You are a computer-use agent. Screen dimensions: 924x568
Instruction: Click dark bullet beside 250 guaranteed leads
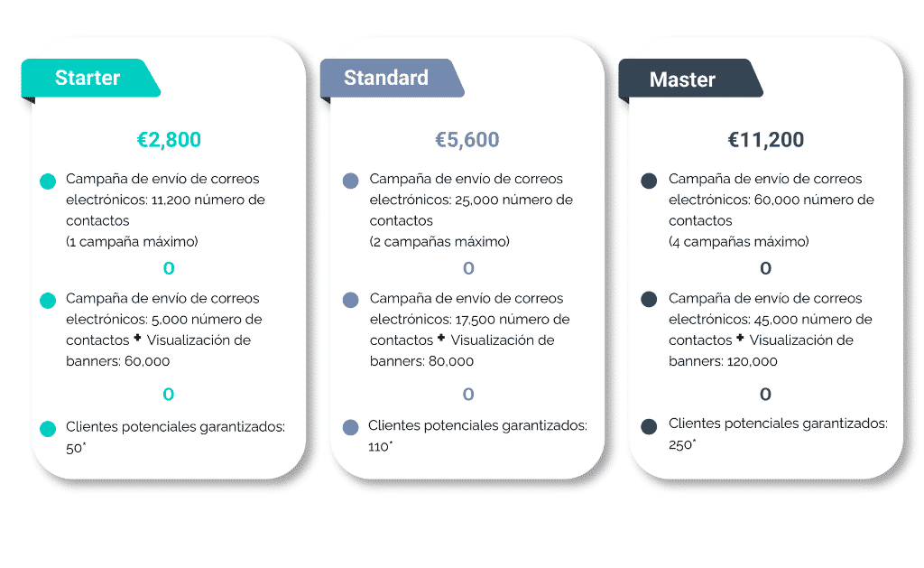pyautogui.click(x=649, y=426)
